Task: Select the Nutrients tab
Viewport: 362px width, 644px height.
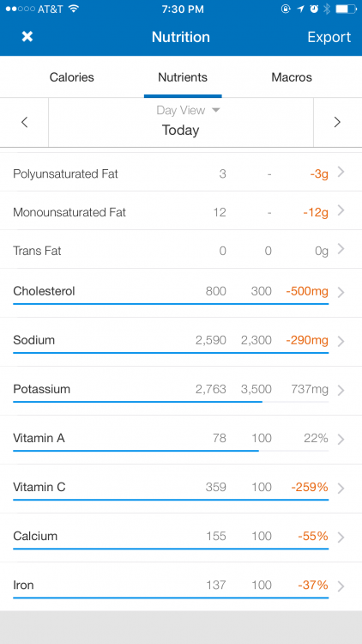Action: point(183,77)
